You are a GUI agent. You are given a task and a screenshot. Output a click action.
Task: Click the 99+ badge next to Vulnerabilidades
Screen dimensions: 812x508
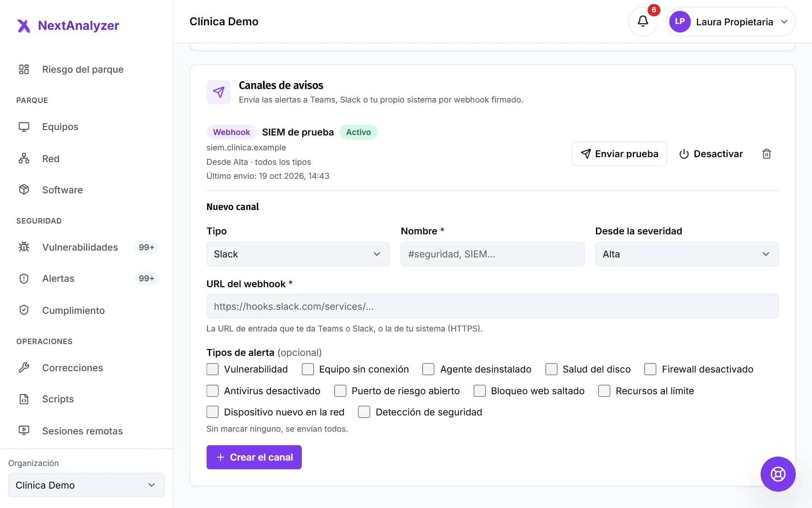click(x=146, y=247)
